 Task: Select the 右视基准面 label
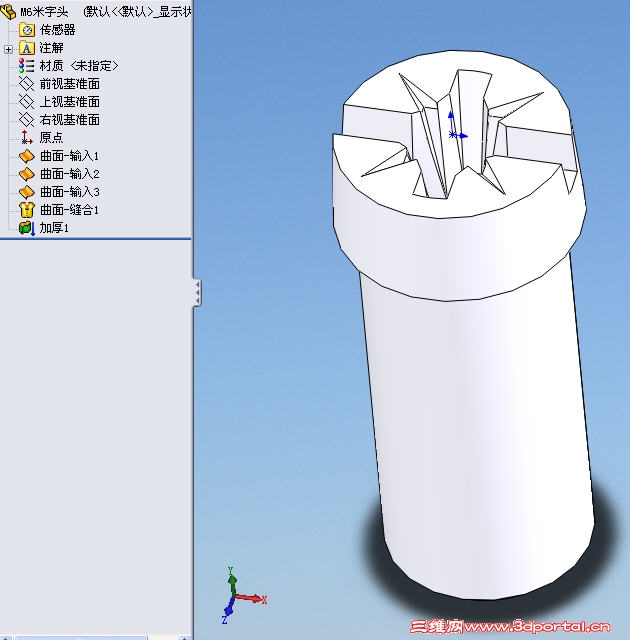pos(70,120)
